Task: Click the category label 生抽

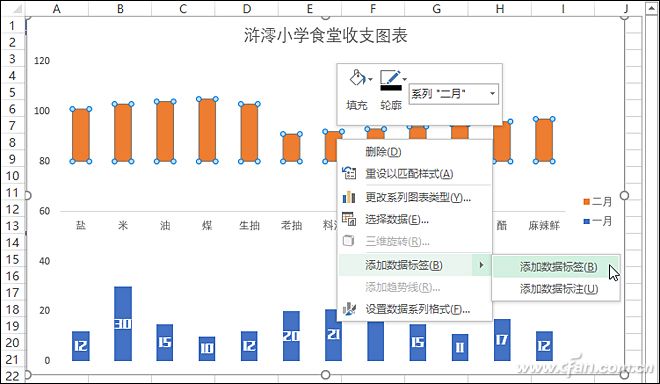Action: point(249,226)
